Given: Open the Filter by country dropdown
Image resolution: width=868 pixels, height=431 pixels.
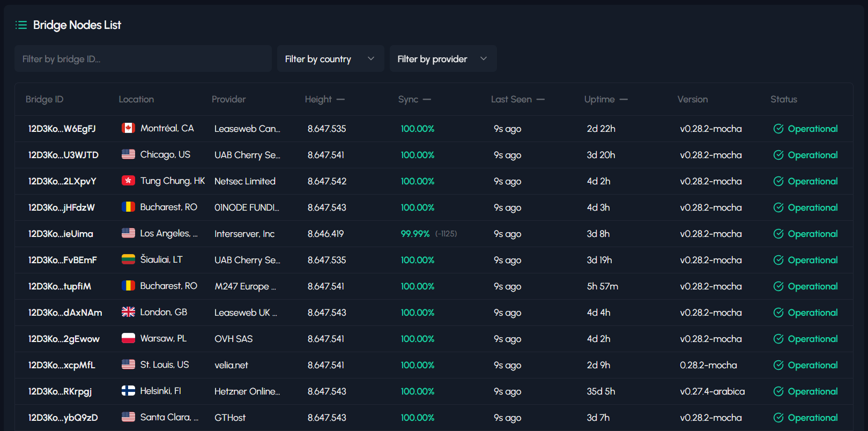Looking at the screenshot, I should [330, 58].
